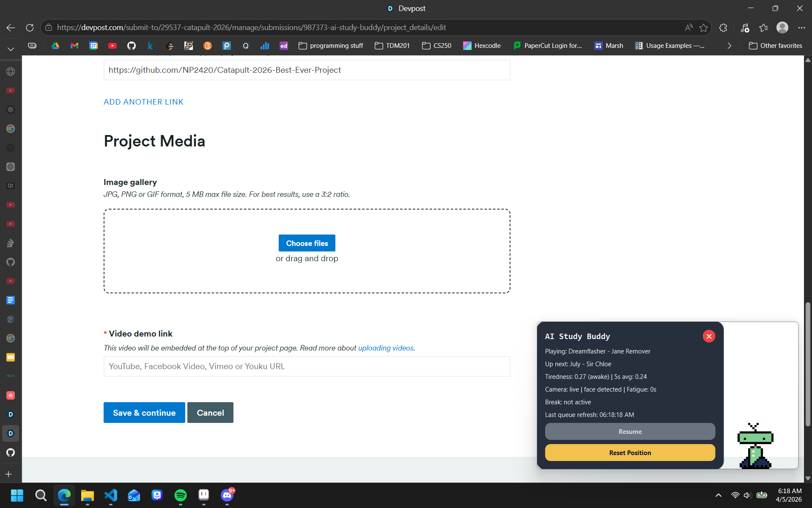Viewport: 812px width, 508px height.
Task: Open the Gmail bookmark icon
Action: click(x=74, y=46)
